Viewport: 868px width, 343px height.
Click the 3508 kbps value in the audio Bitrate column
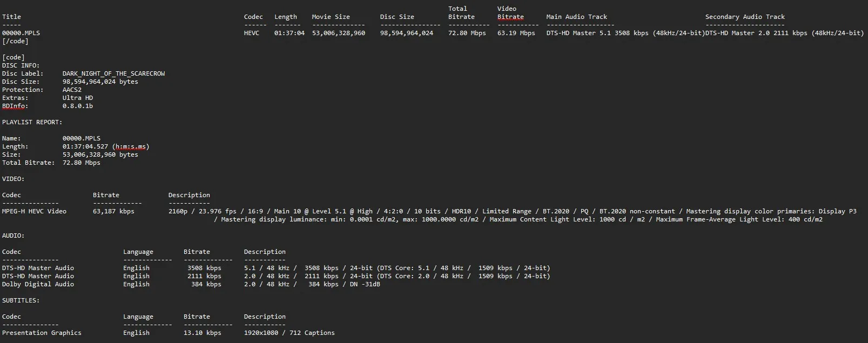(x=204, y=268)
